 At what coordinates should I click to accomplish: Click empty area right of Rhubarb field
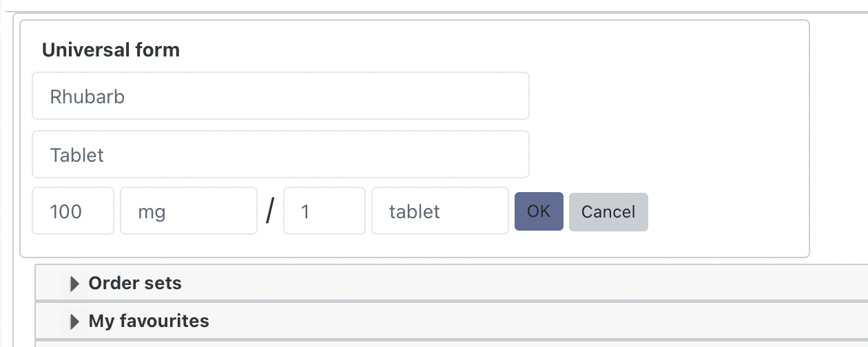pyautogui.click(x=661, y=96)
